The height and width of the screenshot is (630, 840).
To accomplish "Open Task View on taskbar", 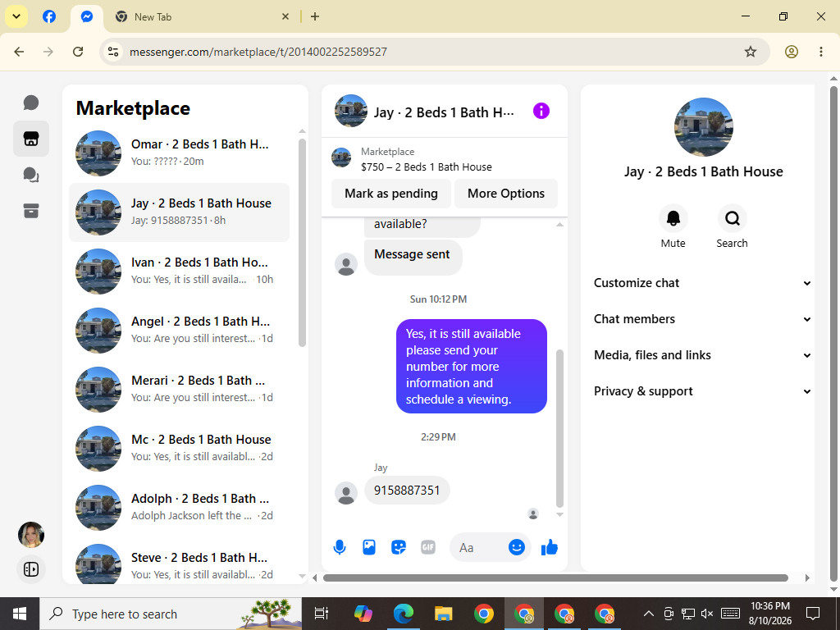I will [x=322, y=614].
